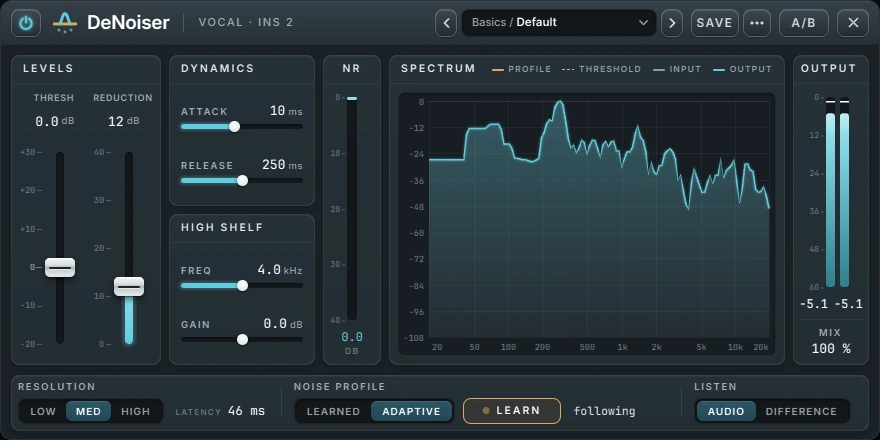Click the ATTACK slider knob

click(x=235, y=127)
